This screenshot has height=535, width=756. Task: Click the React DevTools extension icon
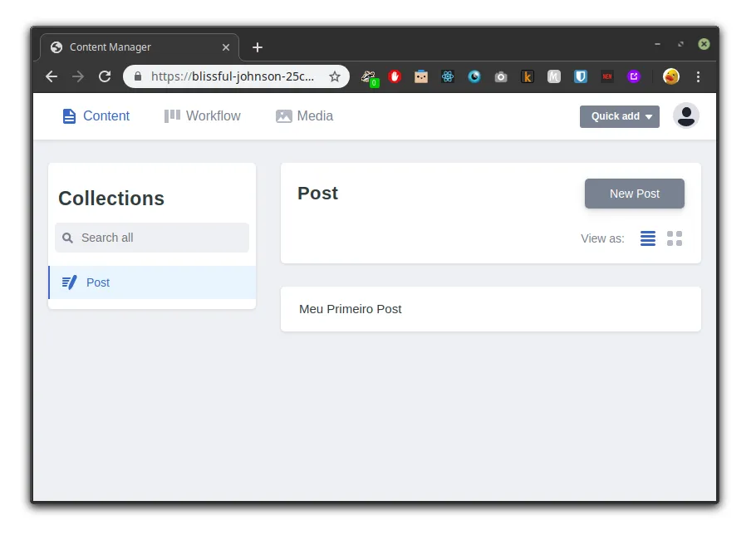448,76
